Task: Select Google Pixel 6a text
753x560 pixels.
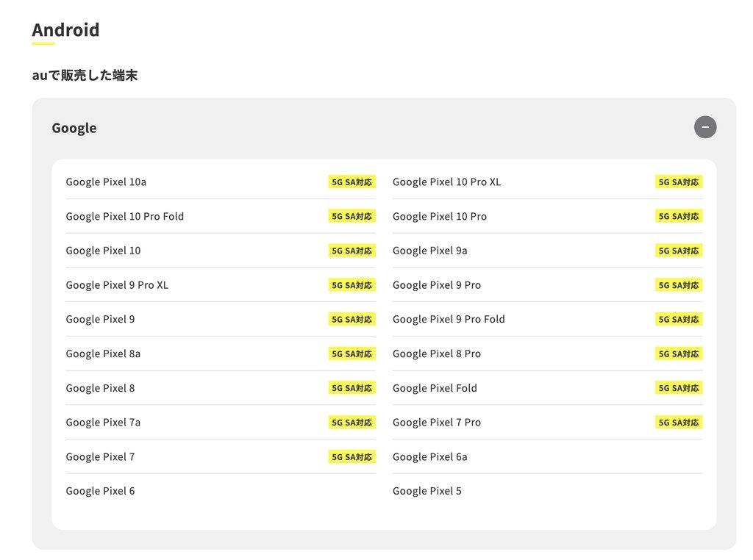Action: click(429, 457)
